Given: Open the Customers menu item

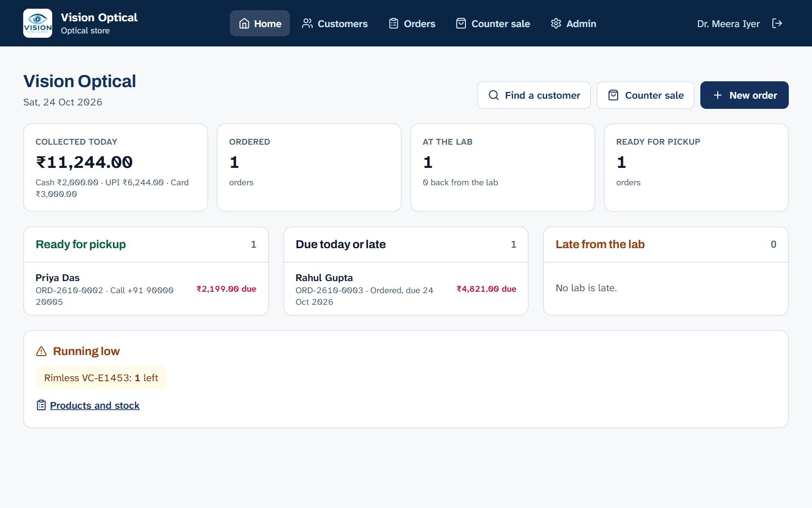Looking at the screenshot, I should [x=334, y=23].
